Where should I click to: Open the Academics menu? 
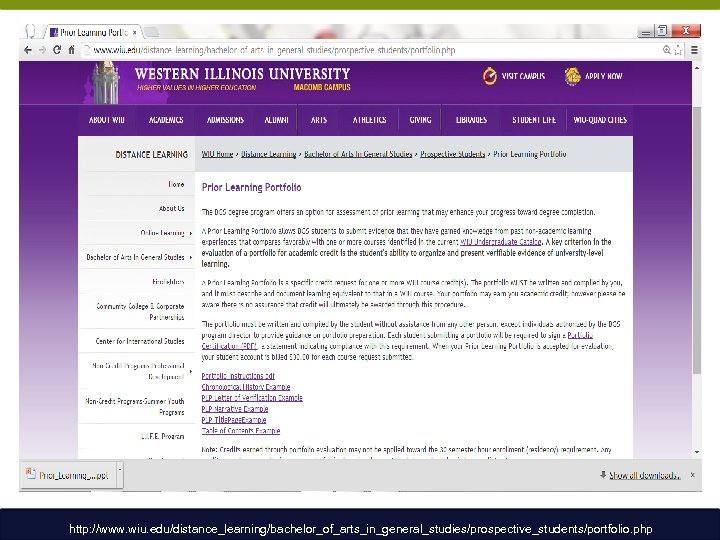pyautogui.click(x=166, y=120)
